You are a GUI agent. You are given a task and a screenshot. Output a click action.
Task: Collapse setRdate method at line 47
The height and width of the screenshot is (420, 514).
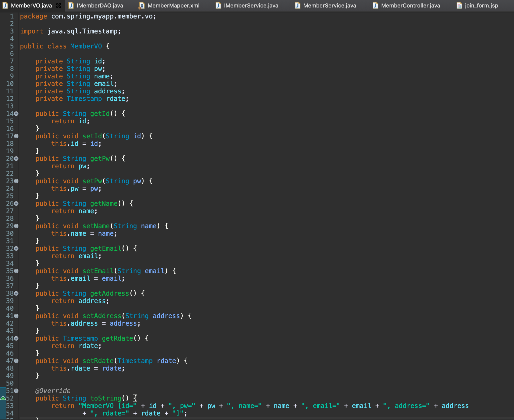tap(16, 361)
